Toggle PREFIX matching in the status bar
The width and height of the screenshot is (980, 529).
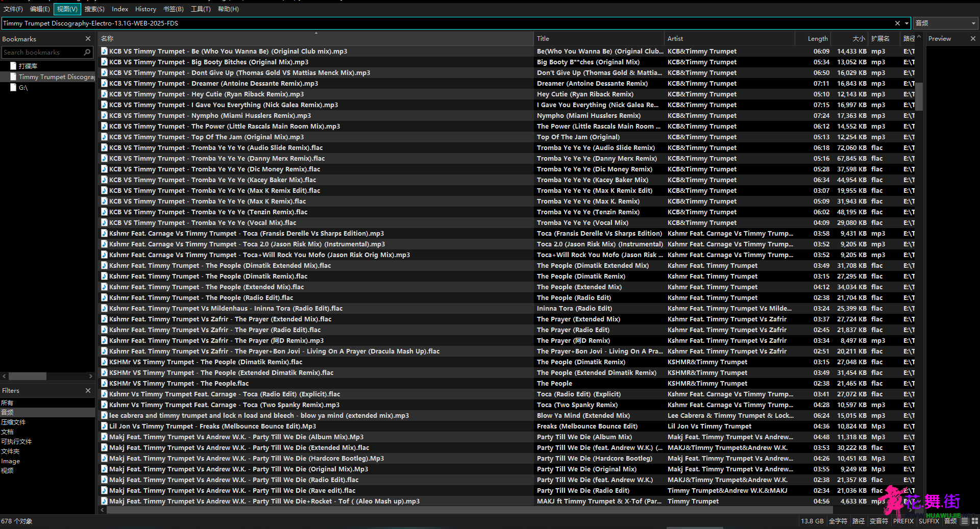(x=903, y=521)
